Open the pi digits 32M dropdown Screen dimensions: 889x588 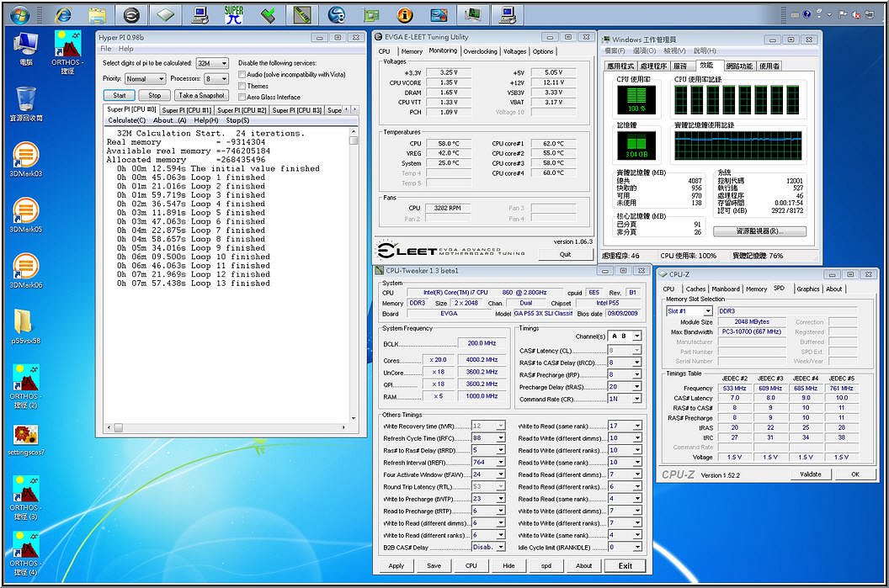coord(212,63)
